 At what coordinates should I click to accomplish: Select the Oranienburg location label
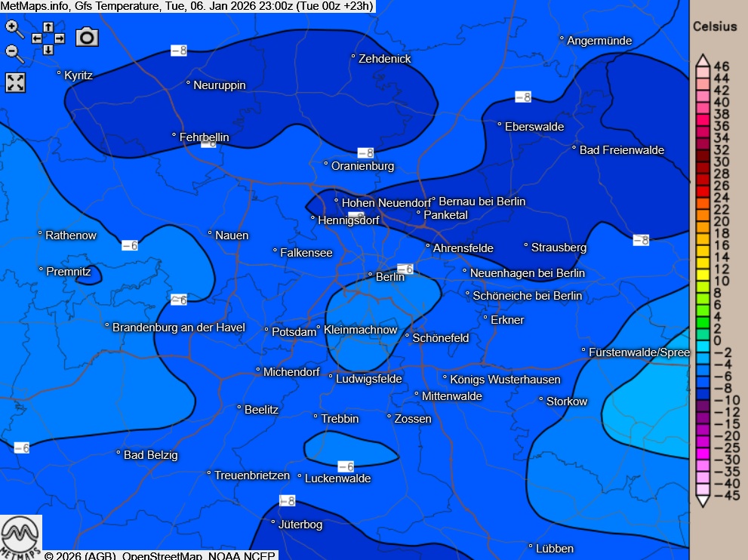click(363, 166)
